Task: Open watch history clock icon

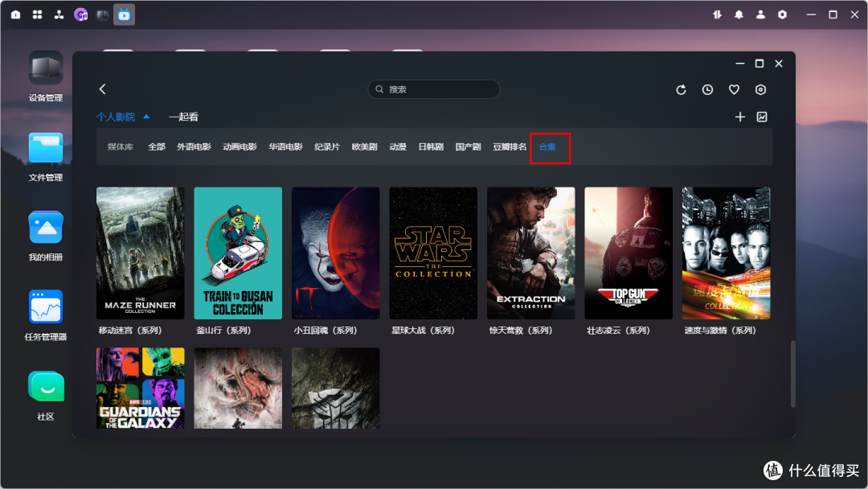Action: [707, 90]
